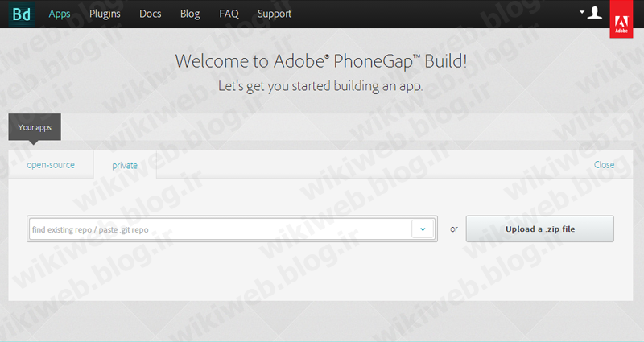Open the Apps menu item

pyautogui.click(x=60, y=14)
